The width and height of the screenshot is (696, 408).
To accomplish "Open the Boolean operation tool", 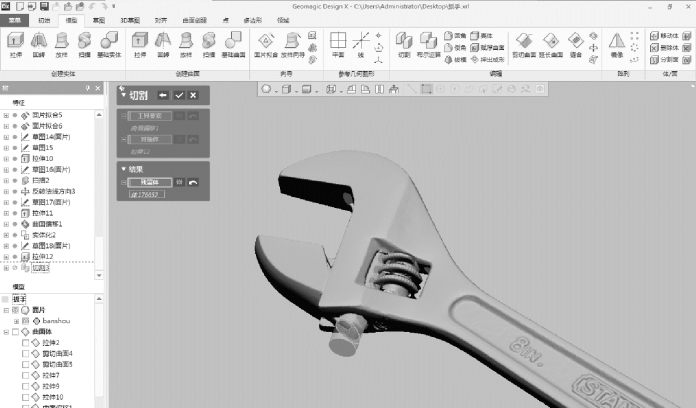I will 428,44.
